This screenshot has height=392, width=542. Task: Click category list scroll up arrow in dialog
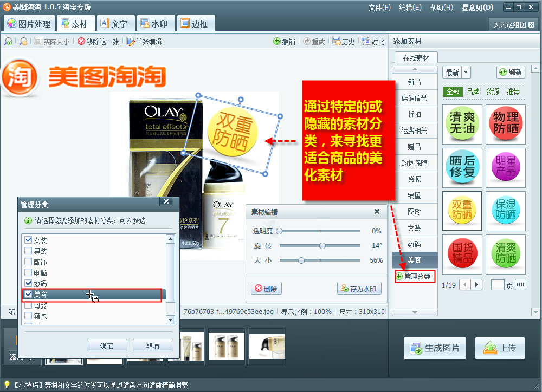[x=170, y=239]
